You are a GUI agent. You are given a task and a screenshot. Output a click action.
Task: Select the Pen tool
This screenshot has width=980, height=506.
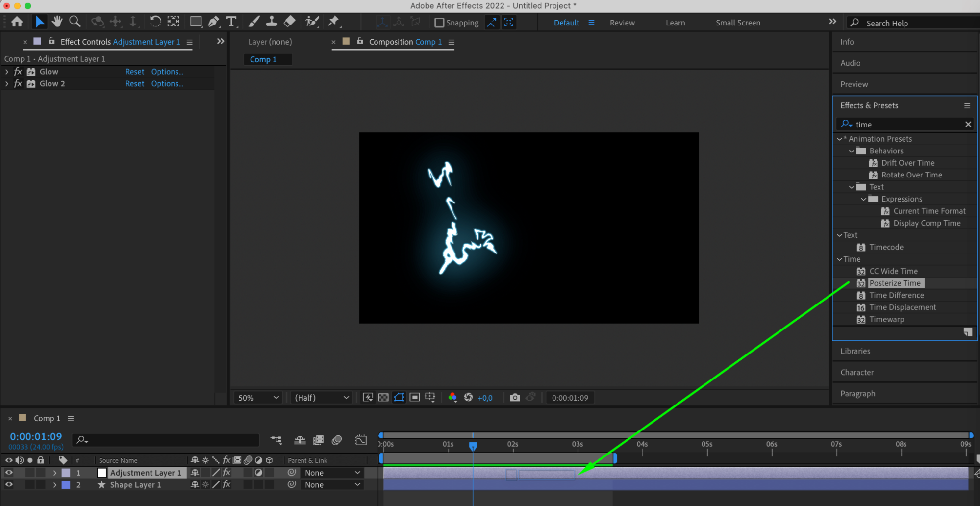click(x=214, y=22)
